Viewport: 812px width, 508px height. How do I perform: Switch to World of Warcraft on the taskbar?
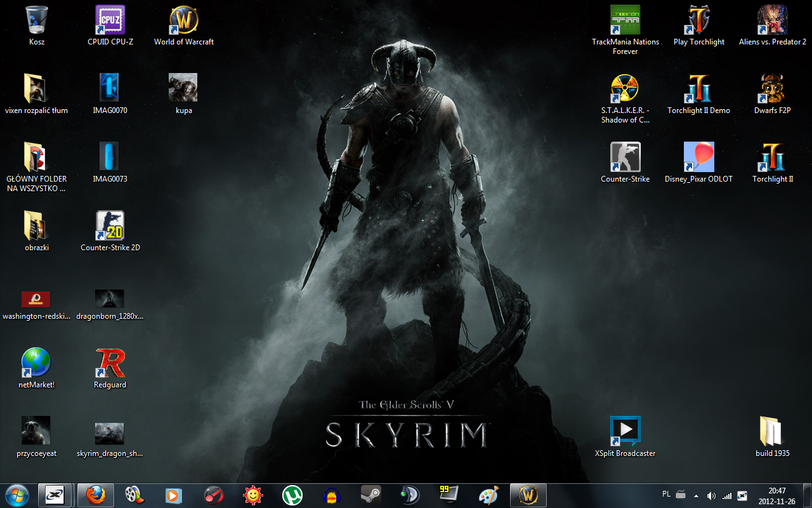pyautogui.click(x=528, y=495)
